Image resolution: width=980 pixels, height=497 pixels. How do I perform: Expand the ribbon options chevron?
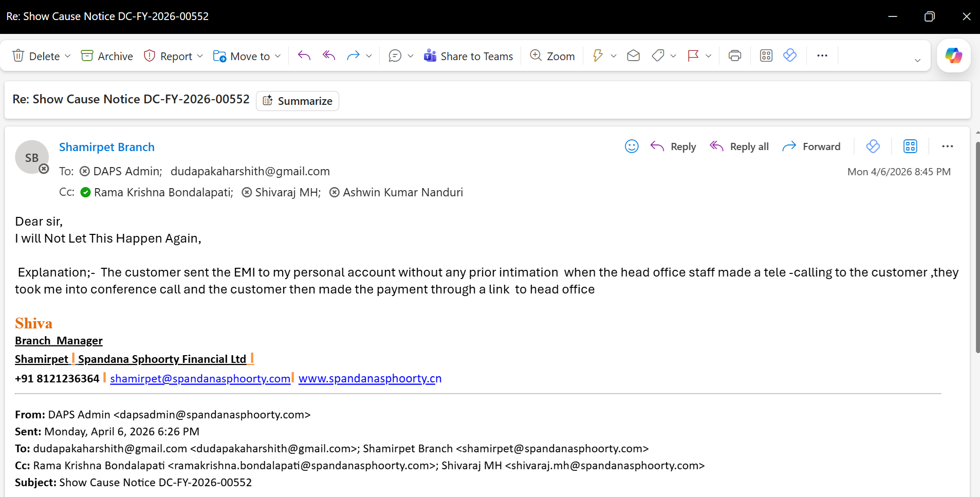[917, 61]
